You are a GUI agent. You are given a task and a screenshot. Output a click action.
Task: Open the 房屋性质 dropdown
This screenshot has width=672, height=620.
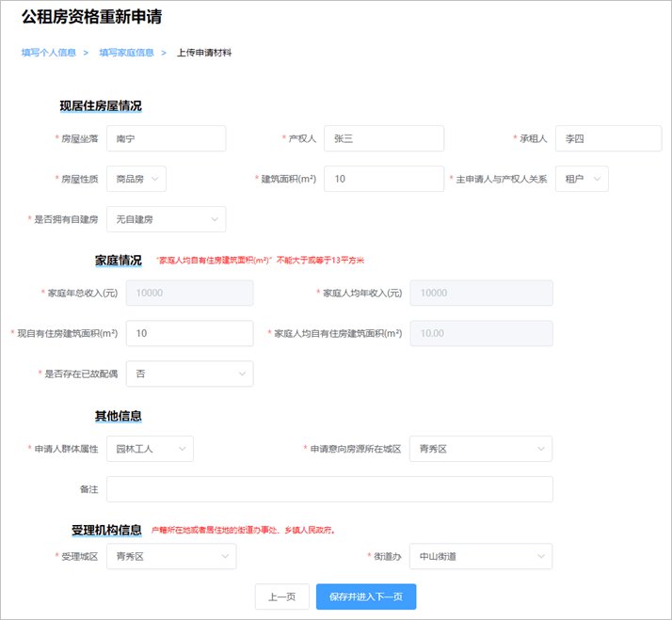tap(136, 179)
